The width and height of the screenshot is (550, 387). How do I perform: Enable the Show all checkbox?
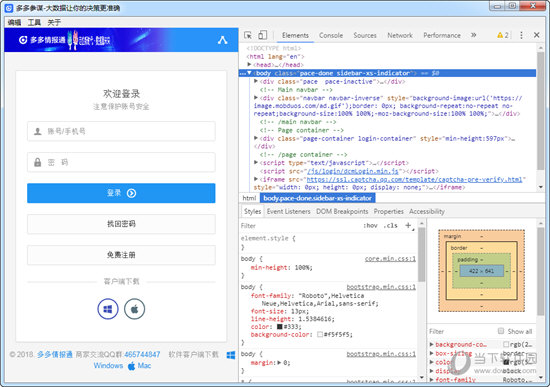[x=501, y=331]
